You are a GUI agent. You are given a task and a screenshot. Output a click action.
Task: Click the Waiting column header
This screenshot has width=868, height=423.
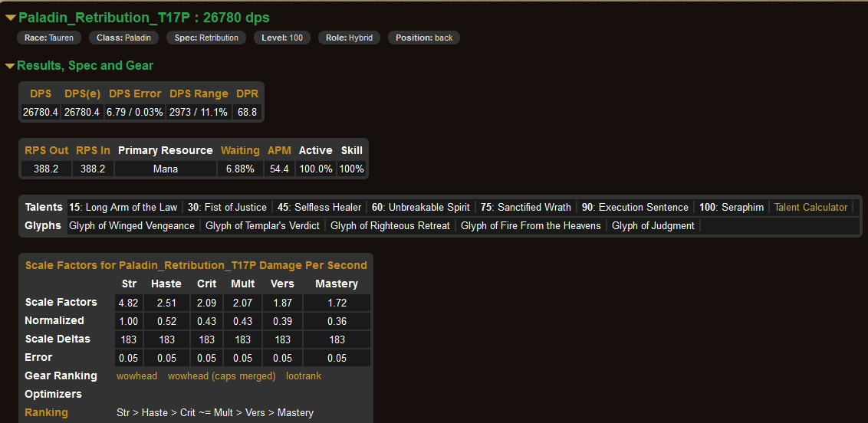240,150
